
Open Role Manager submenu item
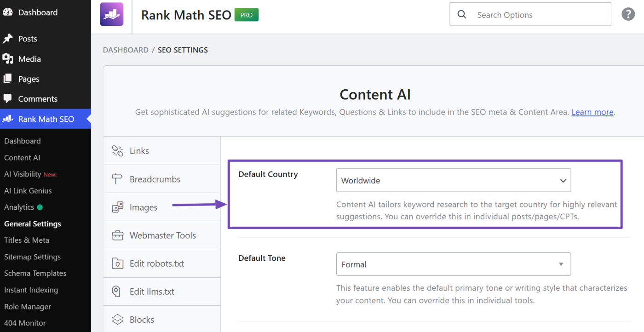pyautogui.click(x=28, y=306)
